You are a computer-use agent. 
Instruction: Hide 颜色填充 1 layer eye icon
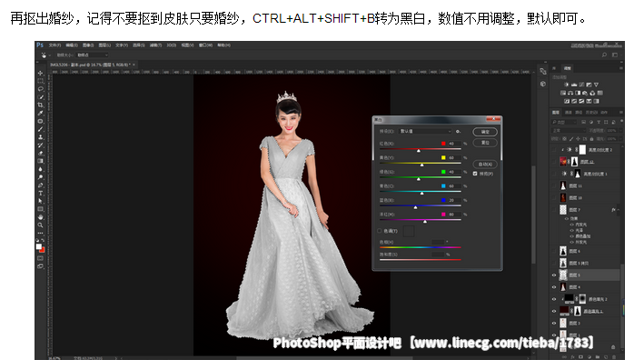(554, 311)
